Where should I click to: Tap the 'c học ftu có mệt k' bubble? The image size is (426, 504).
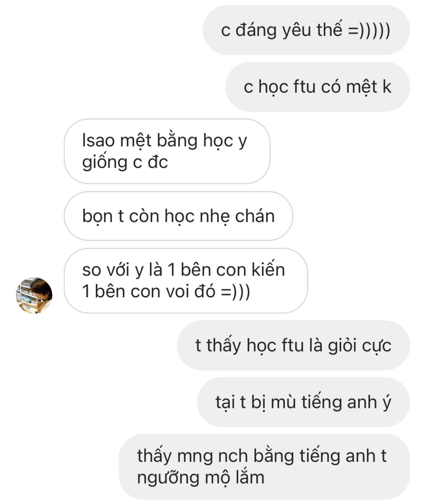click(x=317, y=87)
